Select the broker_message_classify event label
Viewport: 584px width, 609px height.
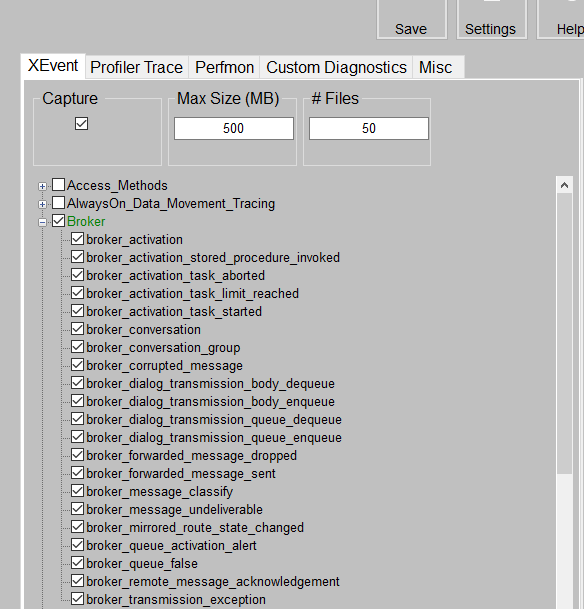click(x=159, y=492)
